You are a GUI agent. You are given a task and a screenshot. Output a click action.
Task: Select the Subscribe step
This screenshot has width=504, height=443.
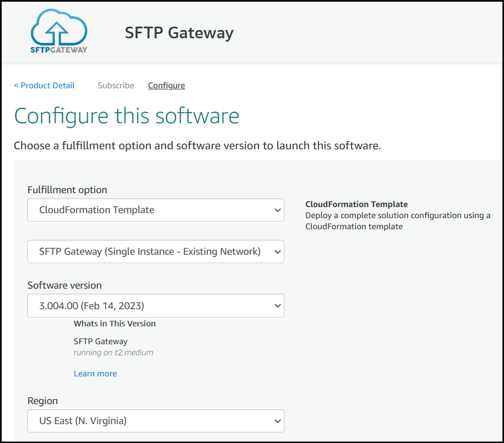pos(116,85)
